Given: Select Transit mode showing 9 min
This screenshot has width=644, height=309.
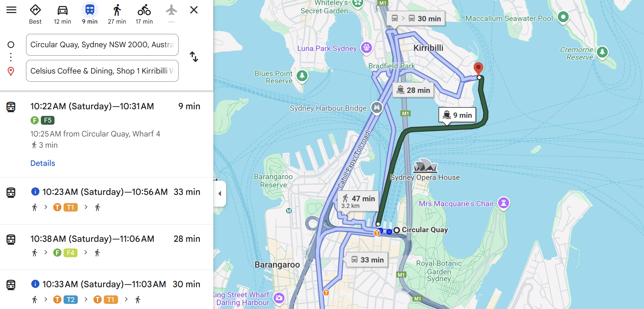Looking at the screenshot, I should 90,14.
